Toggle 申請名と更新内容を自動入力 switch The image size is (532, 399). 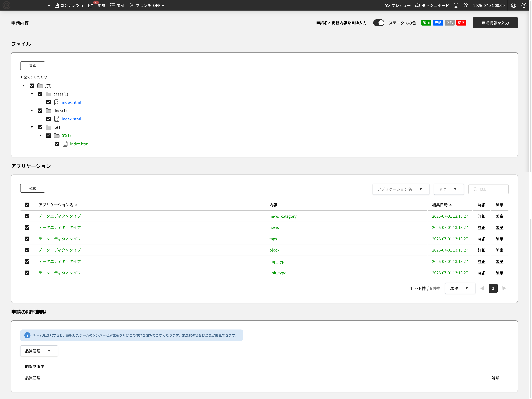click(x=378, y=23)
